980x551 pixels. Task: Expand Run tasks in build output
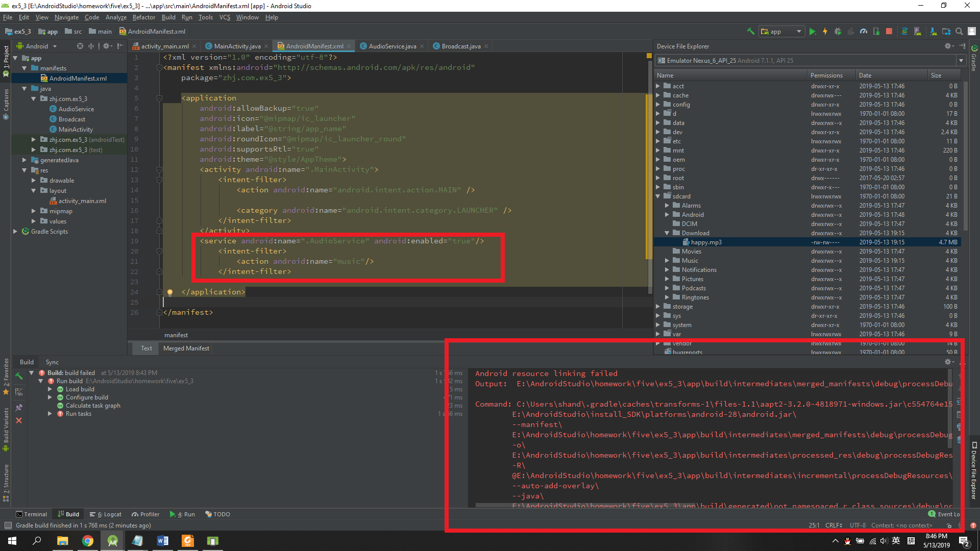coord(50,414)
